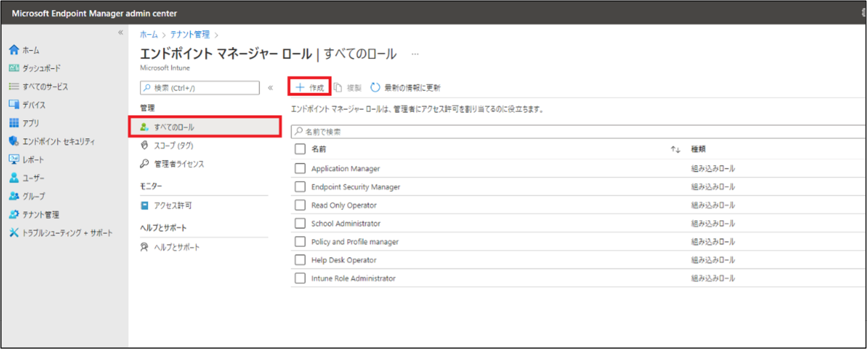Open the Dashboard (ダッシュボード) icon
This screenshot has width=868, height=349.
(x=14, y=68)
